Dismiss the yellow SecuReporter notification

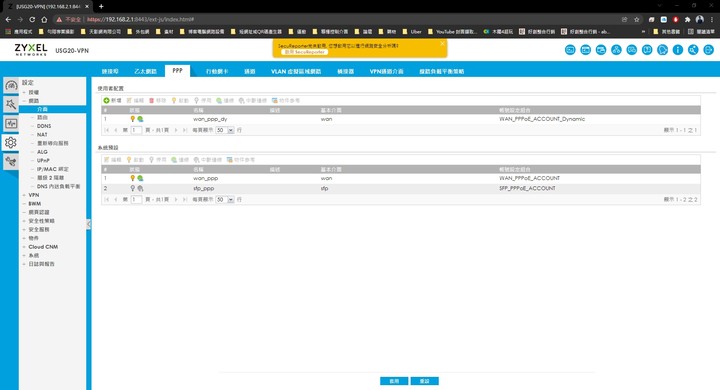tap(442, 43)
